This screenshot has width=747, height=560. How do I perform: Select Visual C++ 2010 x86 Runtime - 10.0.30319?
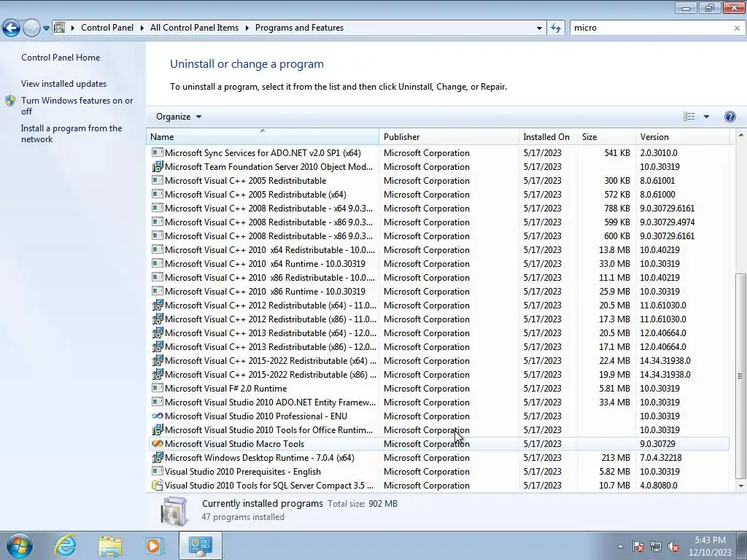pyautogui.click(x=438, y=292)
